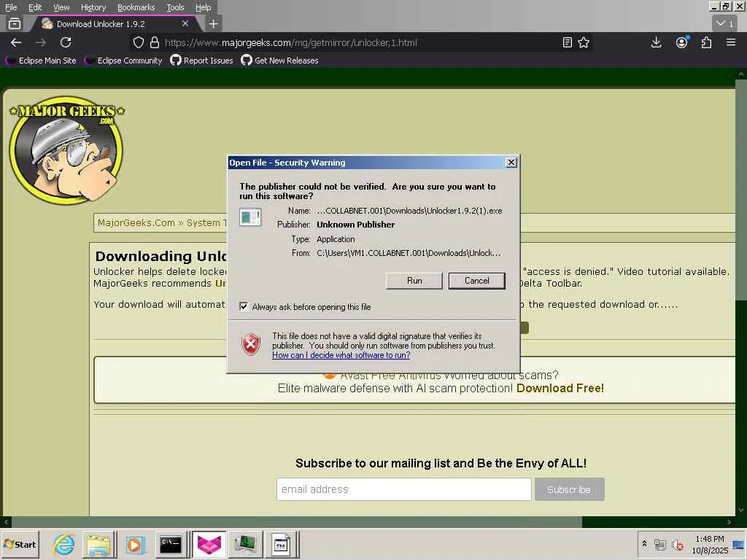
Task: Click Cancel in the security warning
Action: click(477, 281)
